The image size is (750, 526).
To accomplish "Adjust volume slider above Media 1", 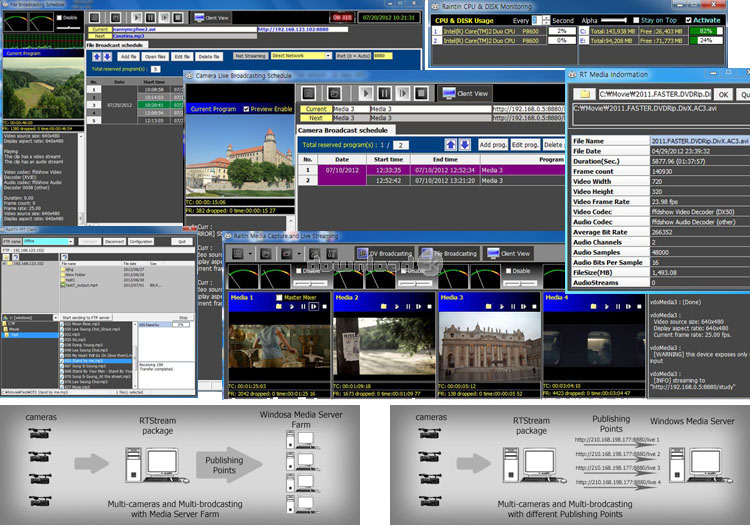I will click(x=310, y=283).
